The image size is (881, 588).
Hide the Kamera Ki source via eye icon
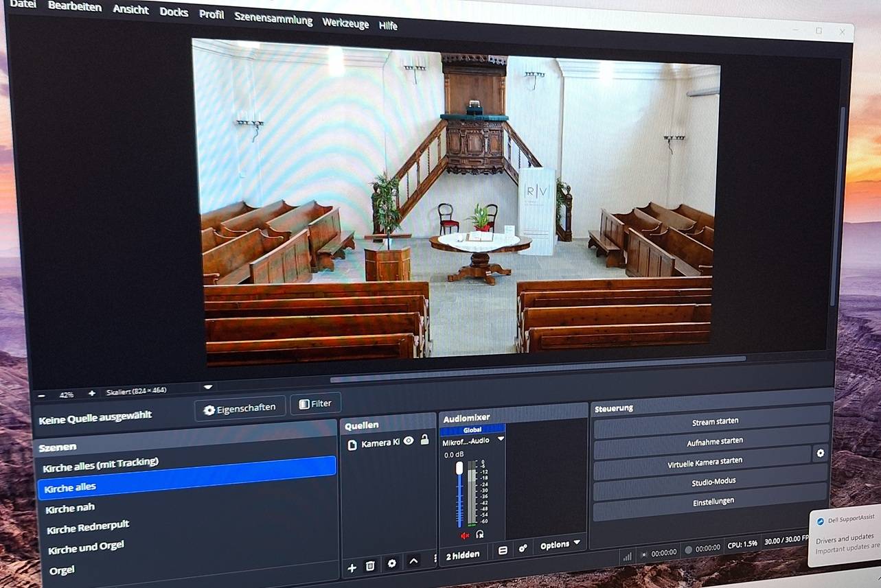coord(409,441)
